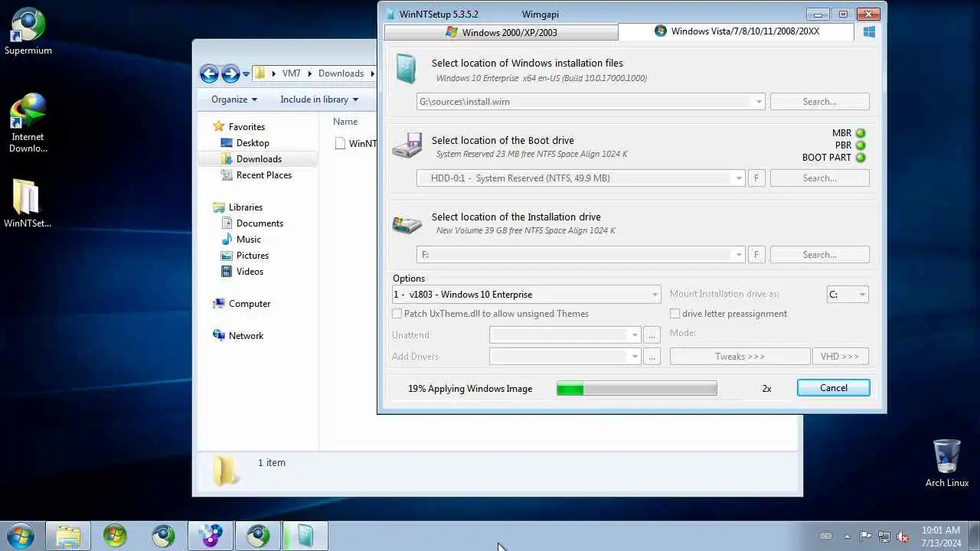Viewport: 980px width, 551px height.
Task: Open the Arch Linux recycle bin icon
Action: click(947, 463)
